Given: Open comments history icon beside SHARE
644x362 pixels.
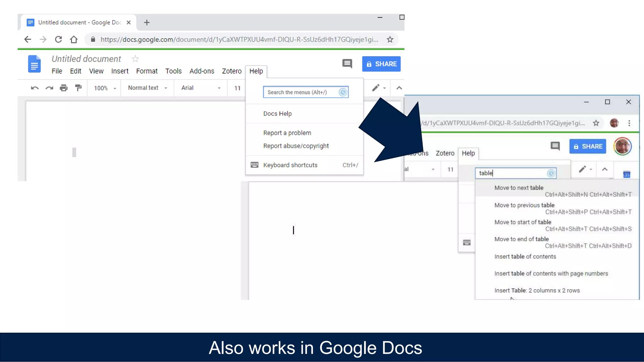Looking at the screenshot, I should click(x=347, y=64).
